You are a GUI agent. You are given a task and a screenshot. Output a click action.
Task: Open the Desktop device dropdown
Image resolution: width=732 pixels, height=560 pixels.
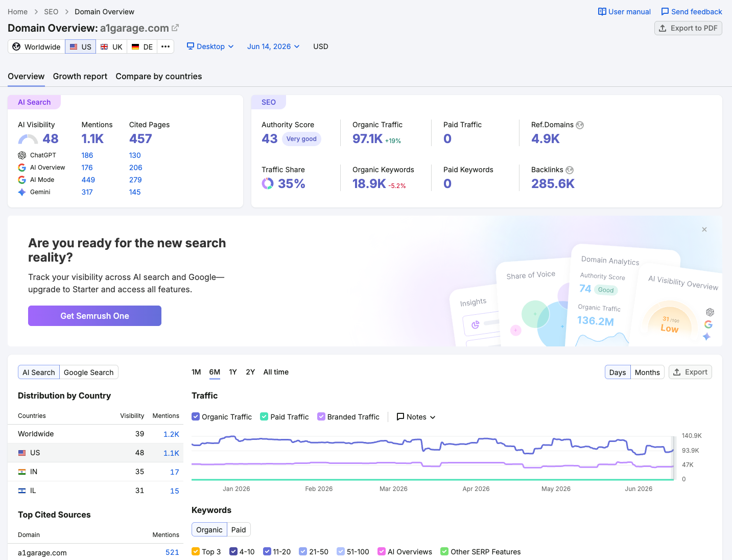(210, 46)
